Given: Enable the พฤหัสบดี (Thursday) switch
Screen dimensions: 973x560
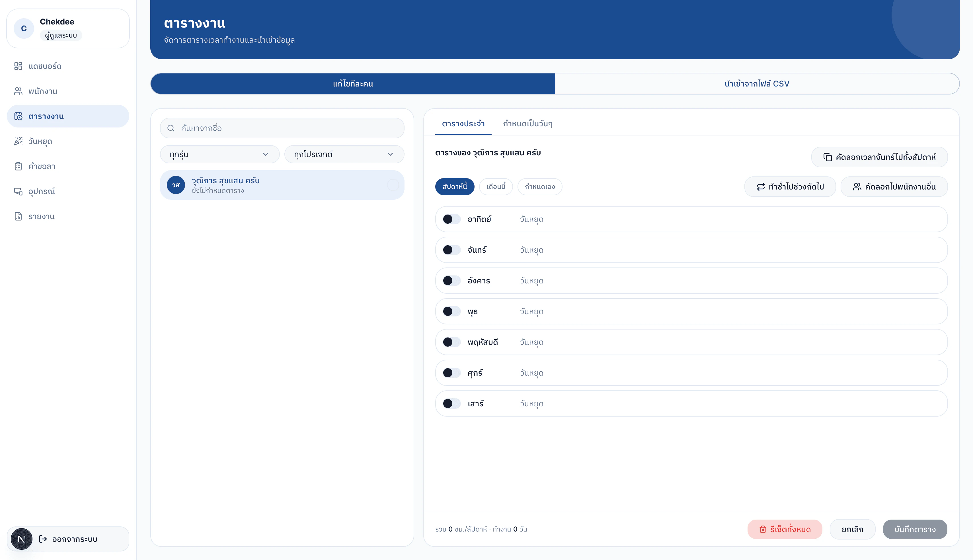Looking at the screenshot, I should click(x=451, y=342).
